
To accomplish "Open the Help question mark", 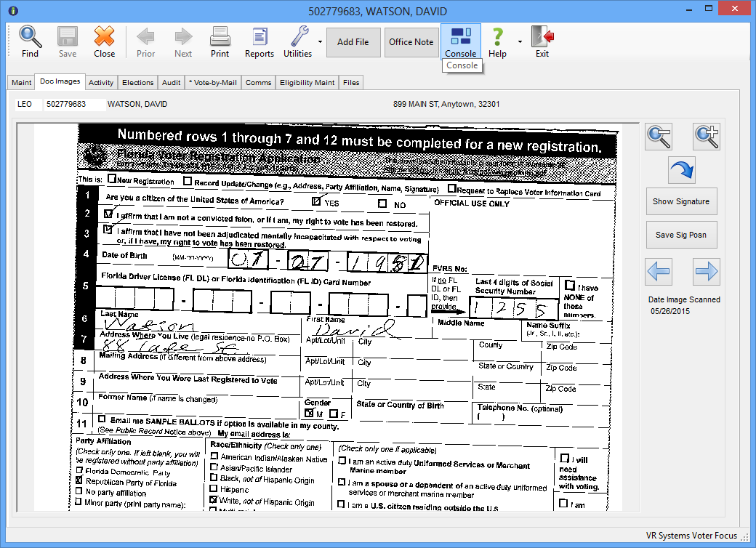I will tap(497, 41).
